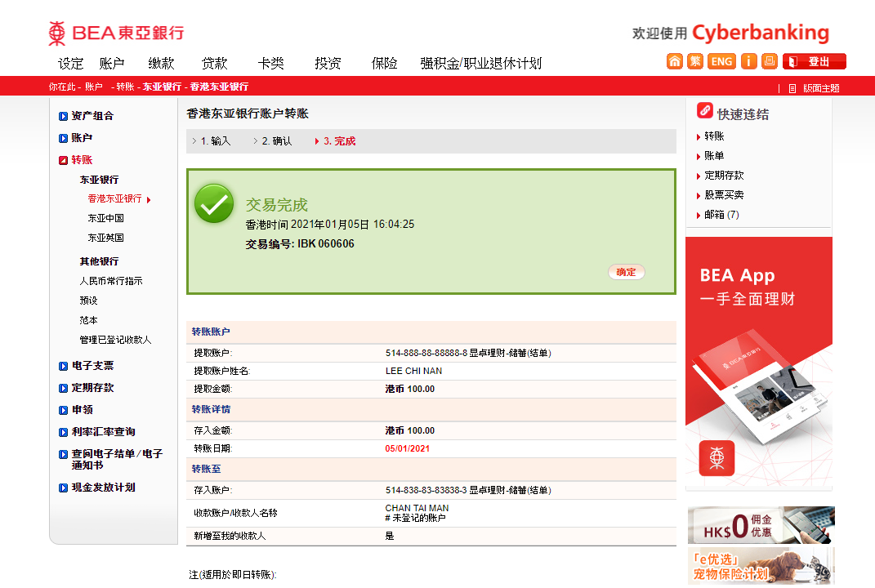
Task: Click quick link 股票买卖
Action: (724, 194)
